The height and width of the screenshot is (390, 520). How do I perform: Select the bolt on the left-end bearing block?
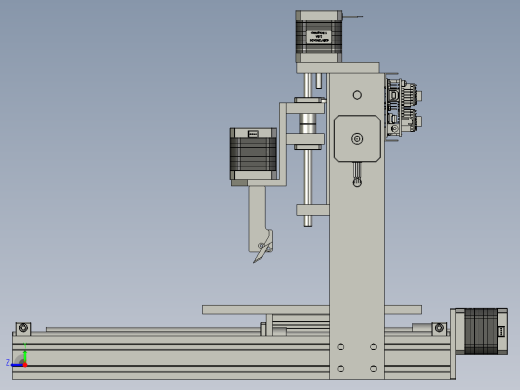tap(23, 327)
